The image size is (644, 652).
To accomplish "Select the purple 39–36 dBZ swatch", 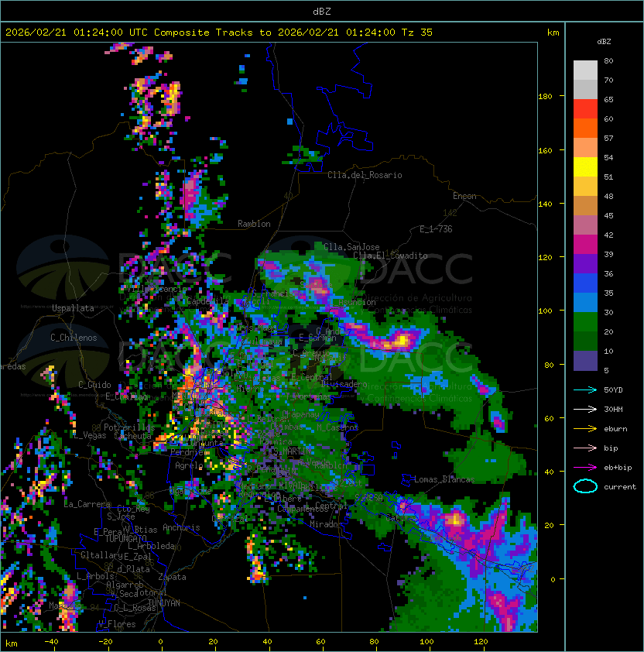I will 585,263.
